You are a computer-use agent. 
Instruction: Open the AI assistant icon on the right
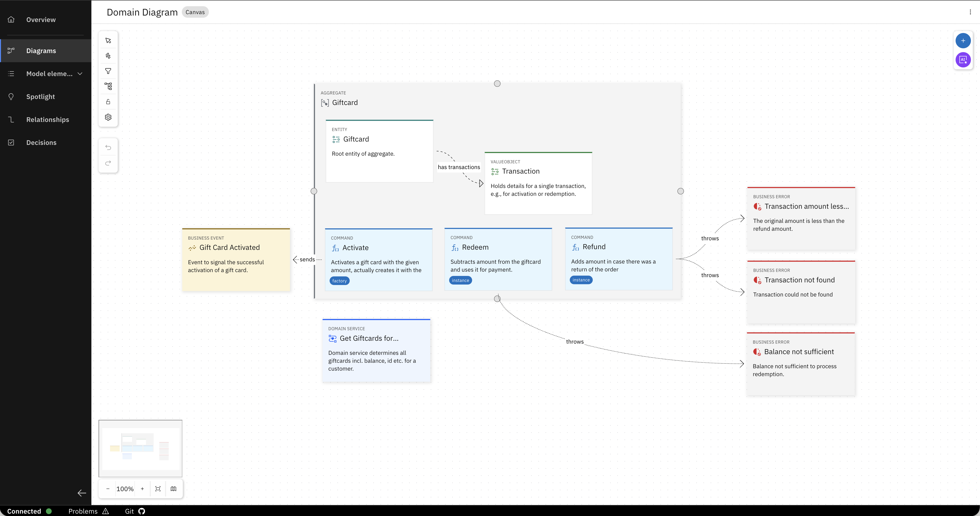963,60
